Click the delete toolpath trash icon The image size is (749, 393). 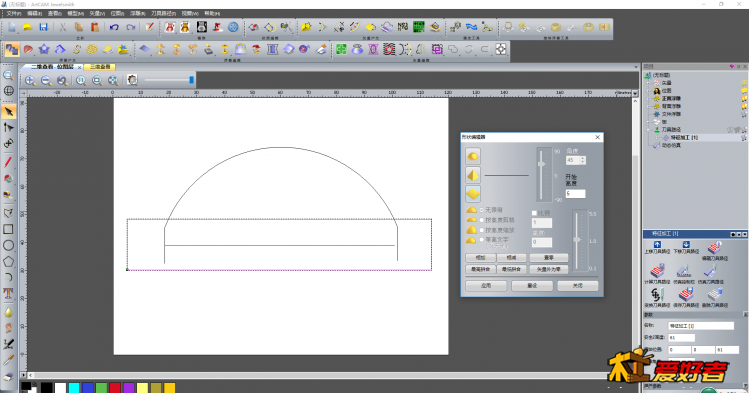(x=715, y=294)
